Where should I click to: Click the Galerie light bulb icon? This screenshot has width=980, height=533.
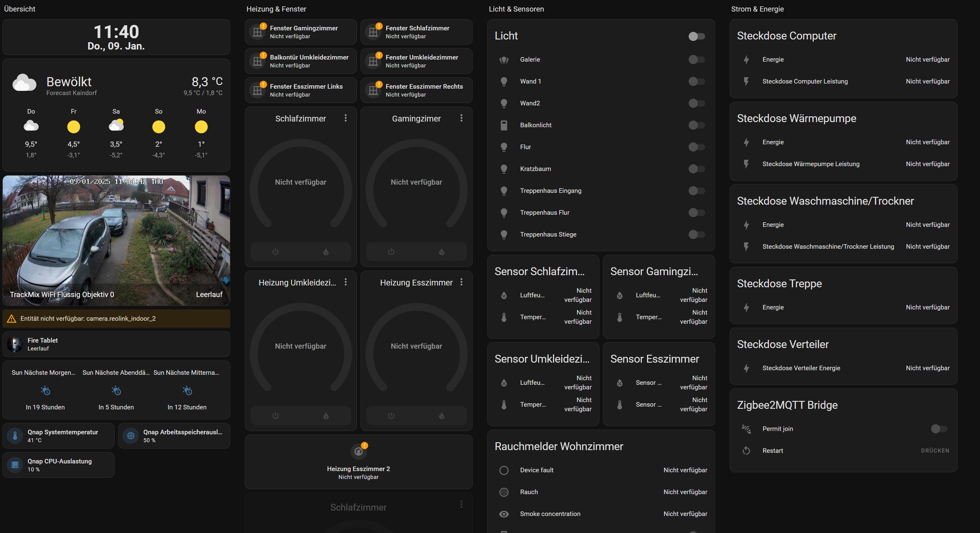504,59
